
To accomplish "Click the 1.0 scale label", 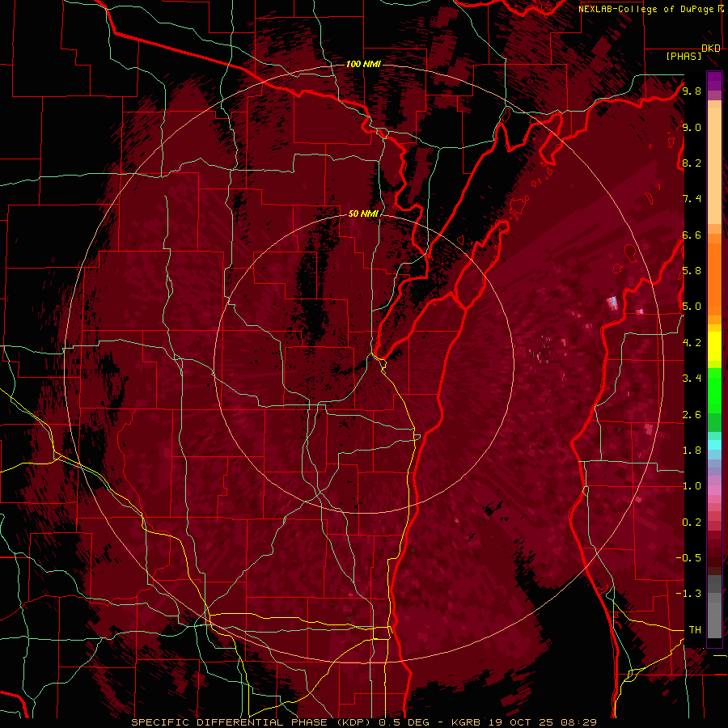I will [x=692, y=486].
